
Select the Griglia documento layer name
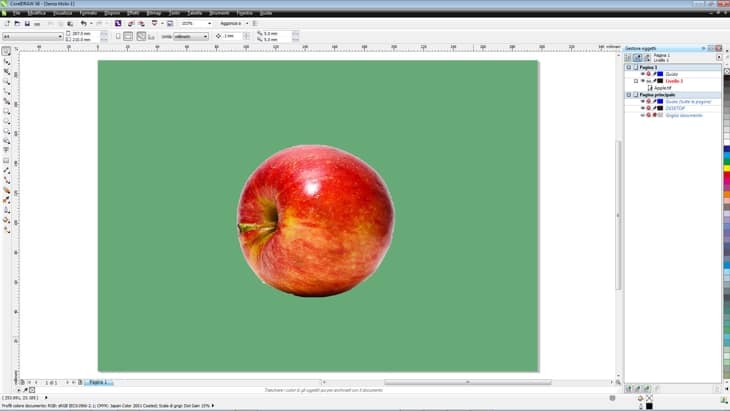(x=683, y=115)
